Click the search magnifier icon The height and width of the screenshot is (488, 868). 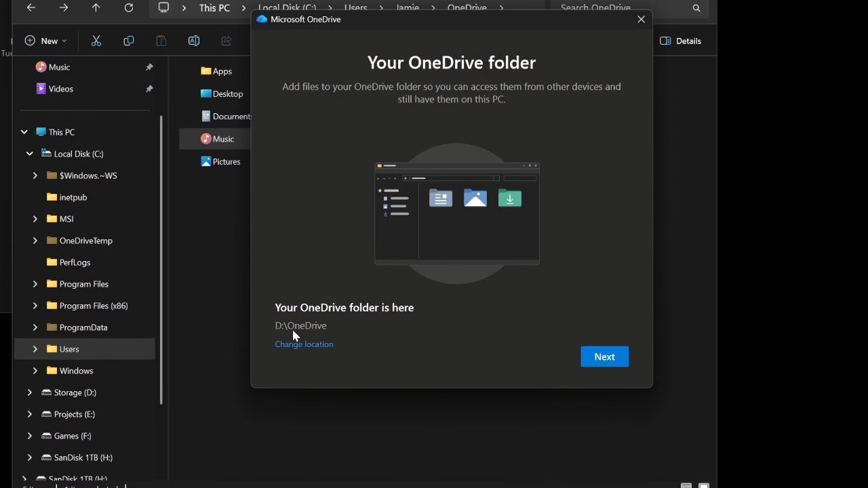[x=696, y=8]
